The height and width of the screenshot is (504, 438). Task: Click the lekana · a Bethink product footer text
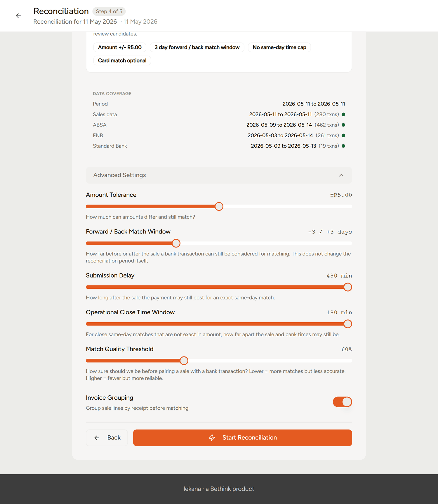pyautogui.click(x=219, y=489)
